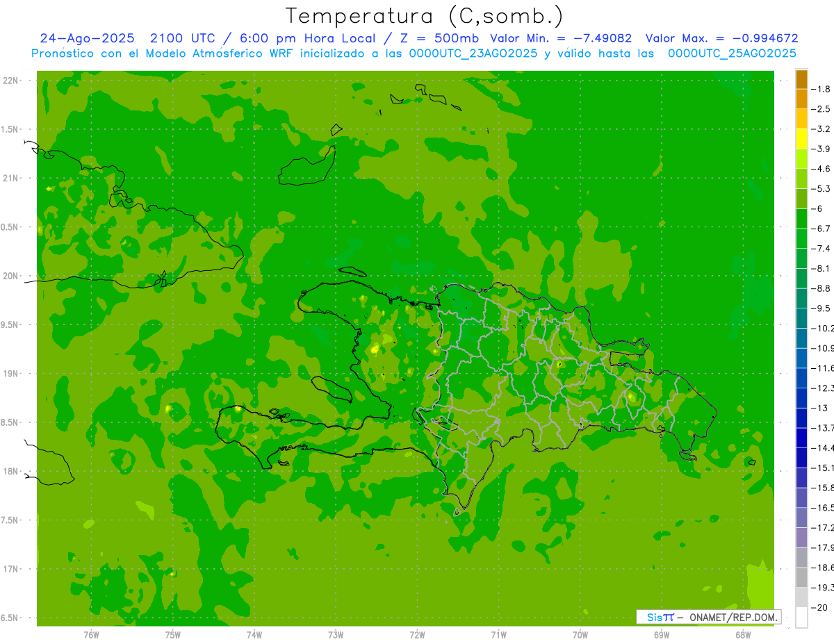
Task: Click "6:00 pm Hora Local" text
Action: click(x=308, y=38)
